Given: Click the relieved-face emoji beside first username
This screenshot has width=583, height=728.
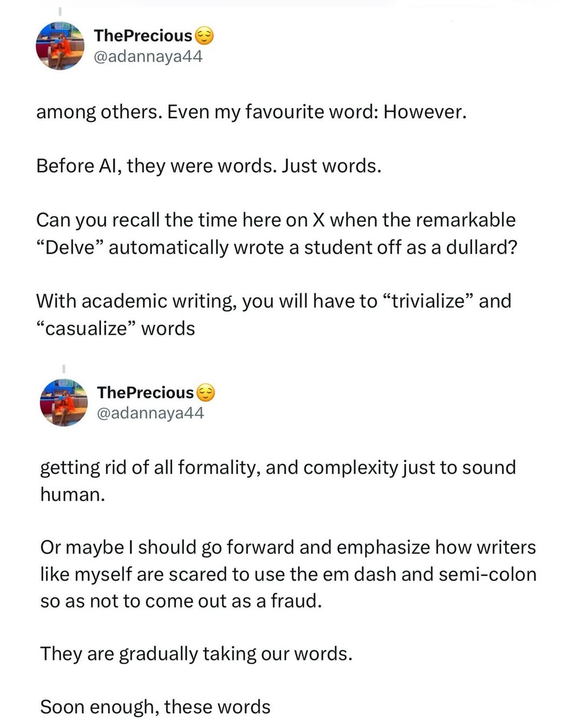Looking at the screenshot, I should 204,36.
